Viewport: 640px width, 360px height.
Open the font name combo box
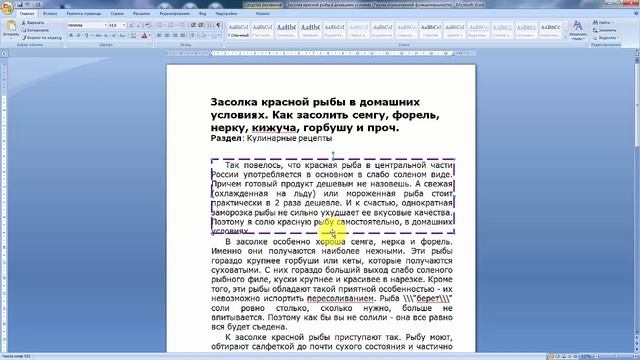point(87,25)
